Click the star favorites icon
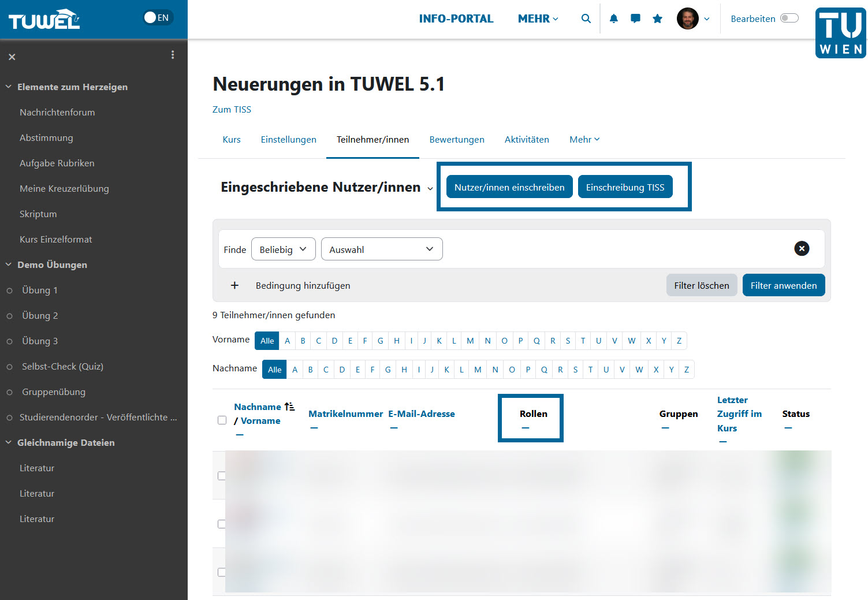 pyautogui.click(x=657, y=18)
